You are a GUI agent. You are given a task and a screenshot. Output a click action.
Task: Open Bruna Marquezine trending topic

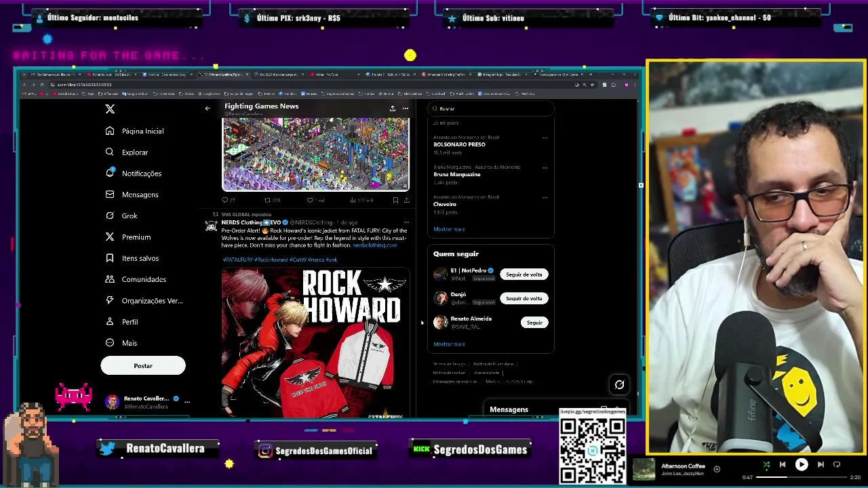click(x=457, y=174)
